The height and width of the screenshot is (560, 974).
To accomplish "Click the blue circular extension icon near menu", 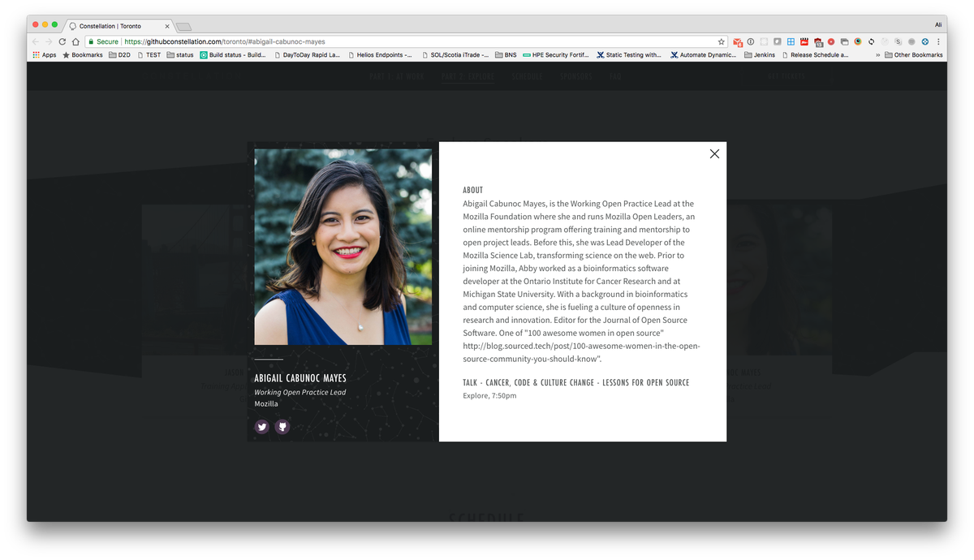I will [924, 41].
